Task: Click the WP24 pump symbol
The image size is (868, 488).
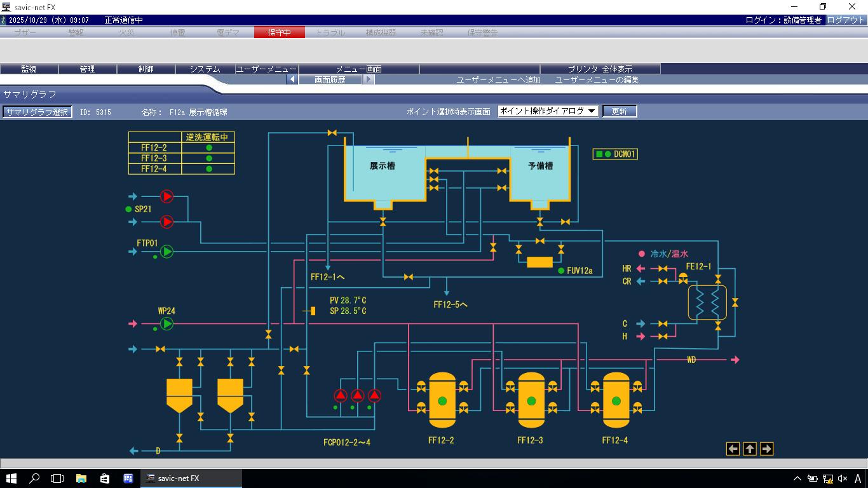Action: [x=166, y=324]
